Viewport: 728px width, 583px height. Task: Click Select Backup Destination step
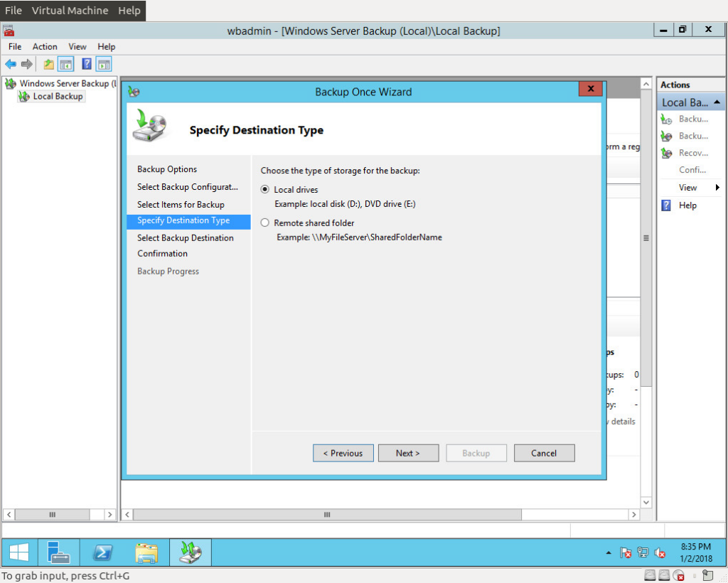coord(186,238)
